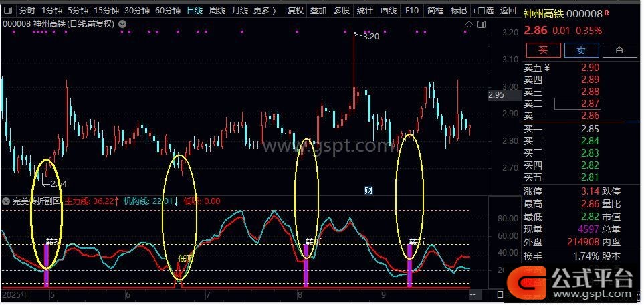Expand the stock title dropdown arrow
Image resolution: width=644 pixels, height=305 pixels.
click(x=122, y=24)
